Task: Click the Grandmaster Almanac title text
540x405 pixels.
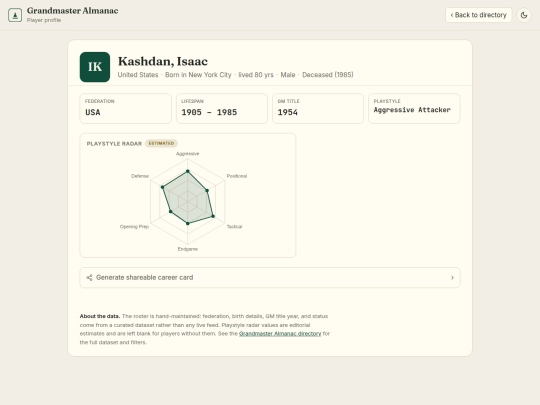Action: pos(73,11)
